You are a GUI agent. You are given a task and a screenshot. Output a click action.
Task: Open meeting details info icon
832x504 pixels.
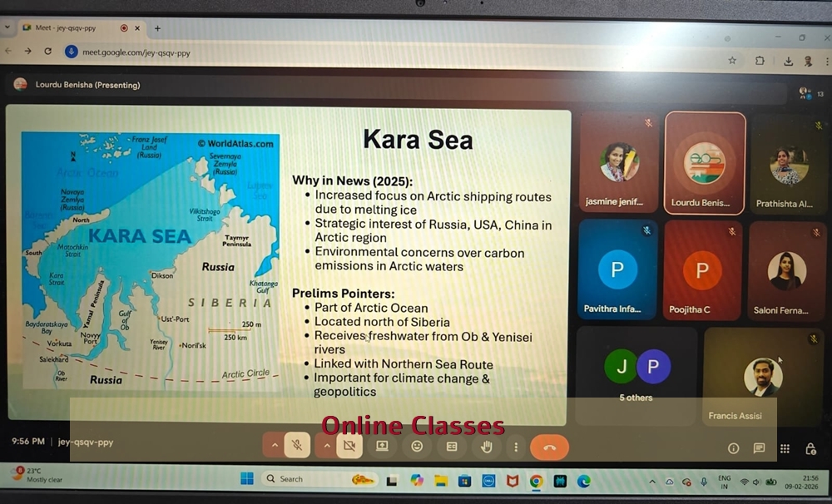[x=733, y=448]
